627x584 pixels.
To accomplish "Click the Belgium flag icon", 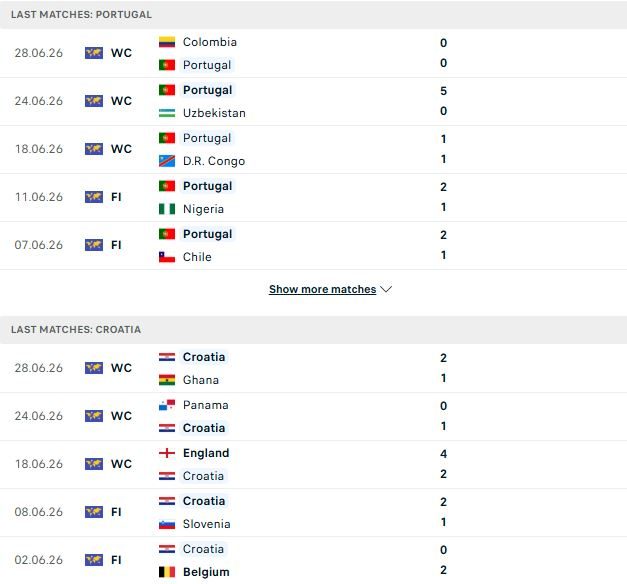I will click(x=167, y=572).
